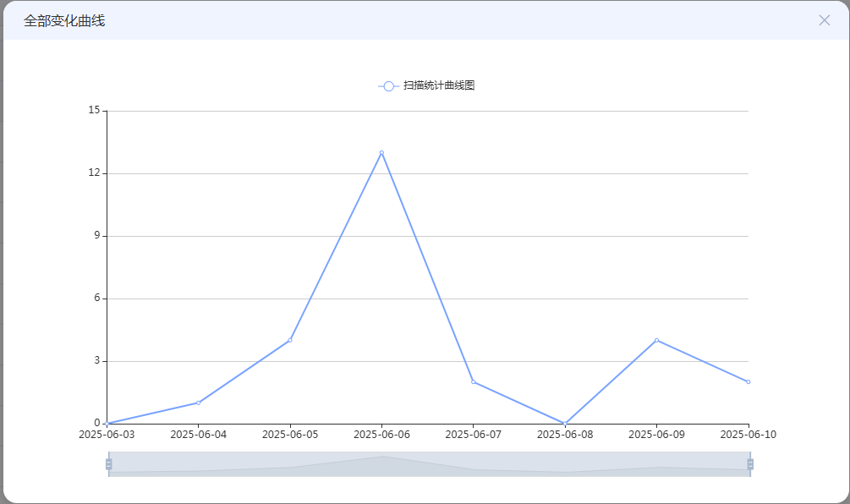
Task: Click the 2025-06-10 axis label
Action: click(749, 435)
